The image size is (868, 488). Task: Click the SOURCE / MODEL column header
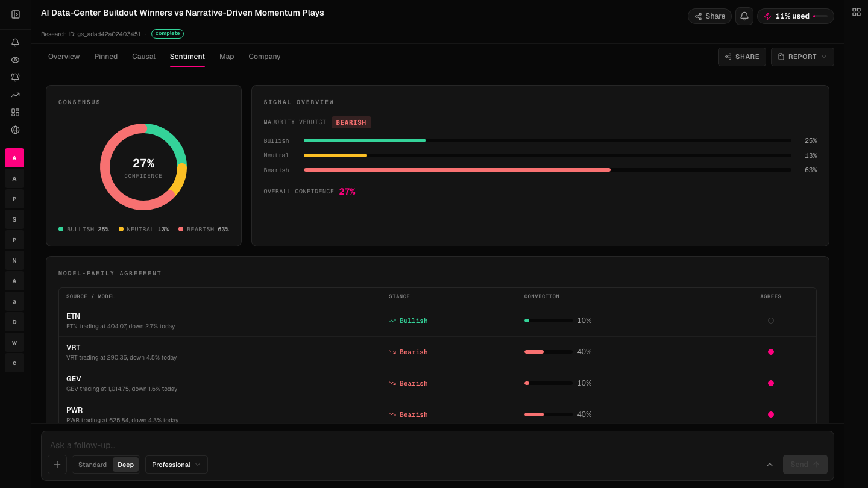pyautogui.click(x=91, y=296)
